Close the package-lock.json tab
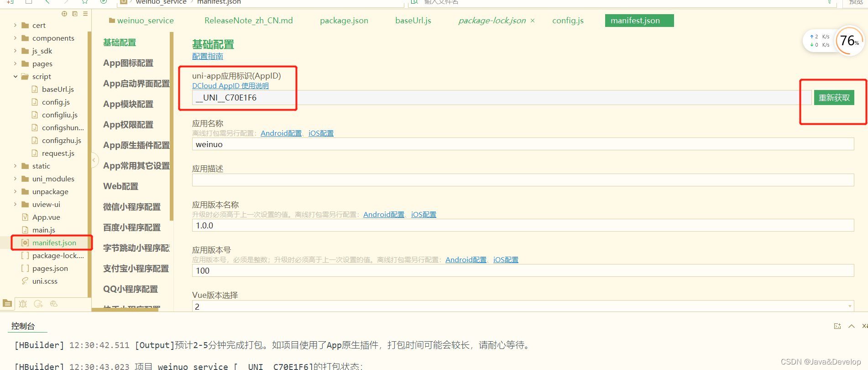 point(533,21)
